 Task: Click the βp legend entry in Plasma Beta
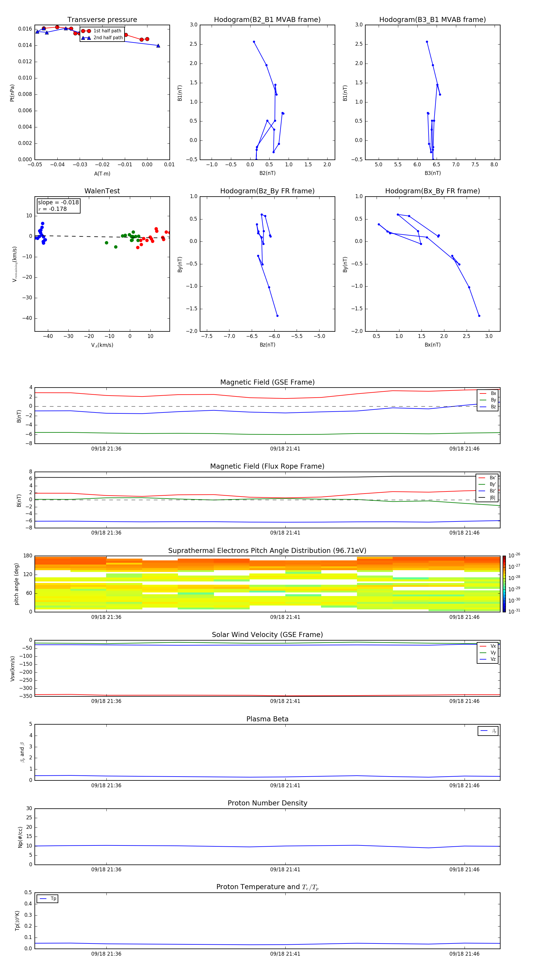click(488, 731)
